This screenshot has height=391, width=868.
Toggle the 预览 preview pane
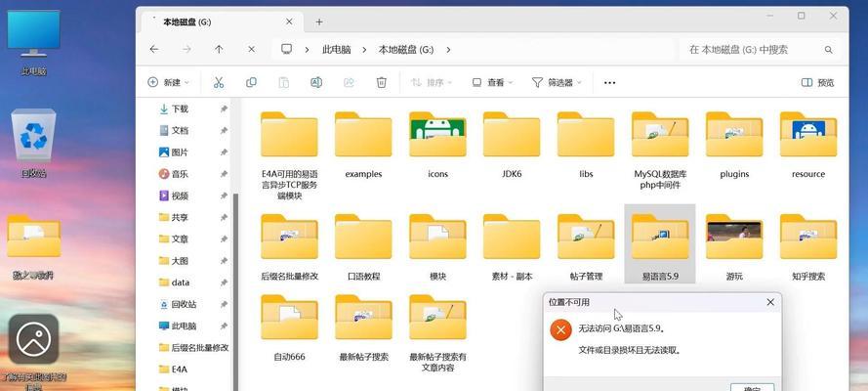tap(817, 82)
